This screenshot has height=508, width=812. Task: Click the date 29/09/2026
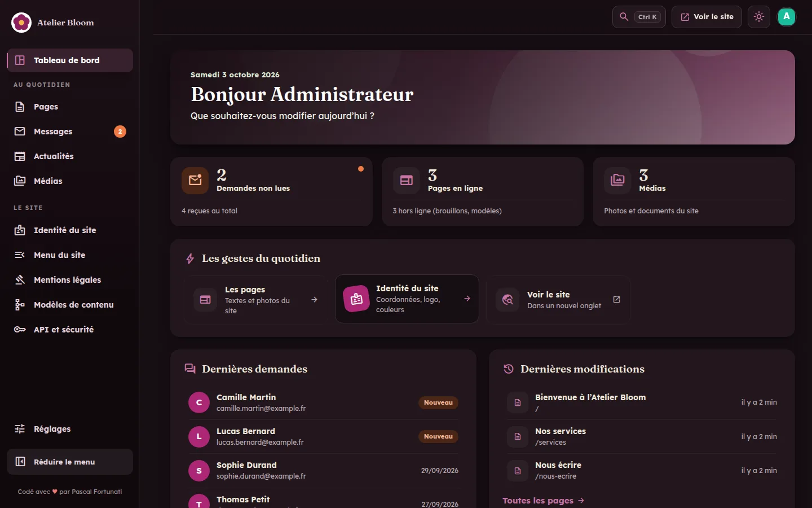tap(440, 471)
